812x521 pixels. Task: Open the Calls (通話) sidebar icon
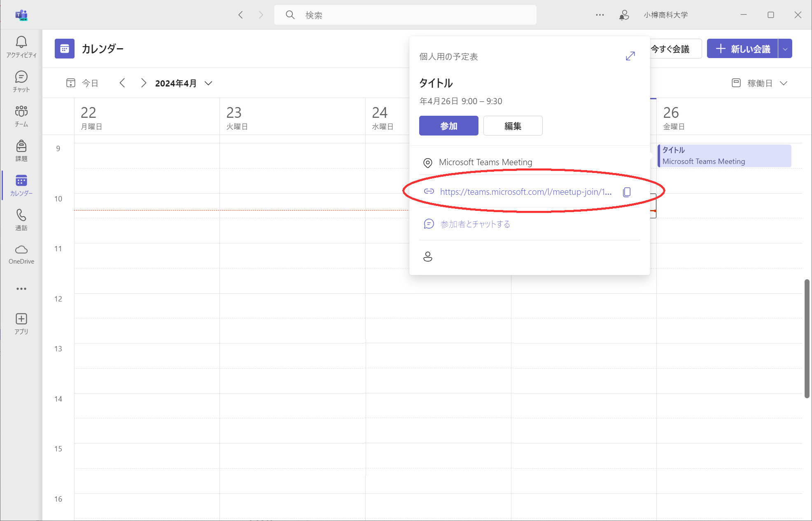tap(21, 220)
